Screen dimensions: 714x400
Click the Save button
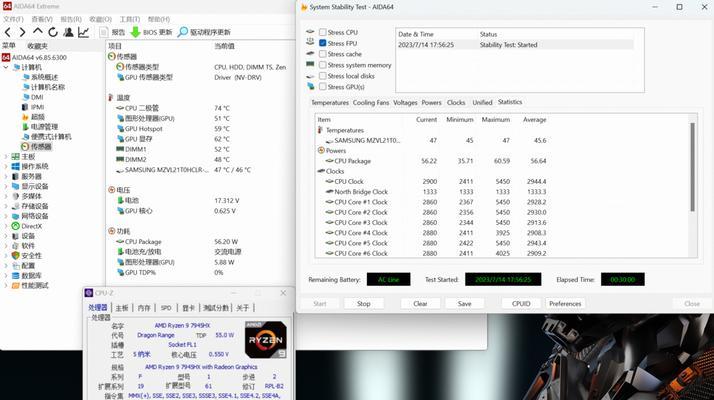[x=464, y=303]
